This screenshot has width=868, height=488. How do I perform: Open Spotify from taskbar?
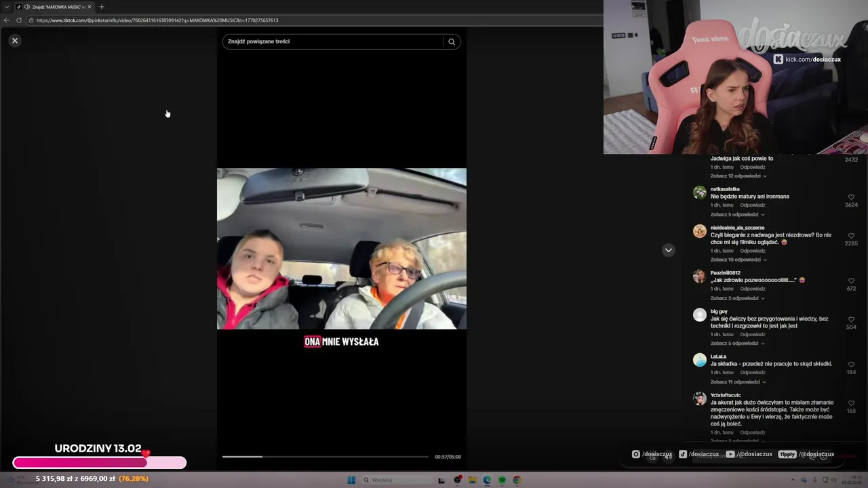[502, 480]
